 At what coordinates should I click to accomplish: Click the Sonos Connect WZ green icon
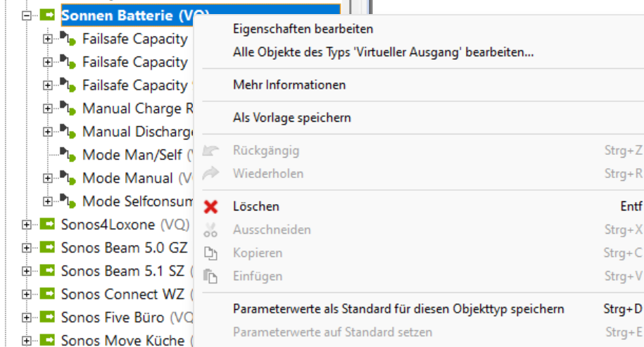point(47,294)
